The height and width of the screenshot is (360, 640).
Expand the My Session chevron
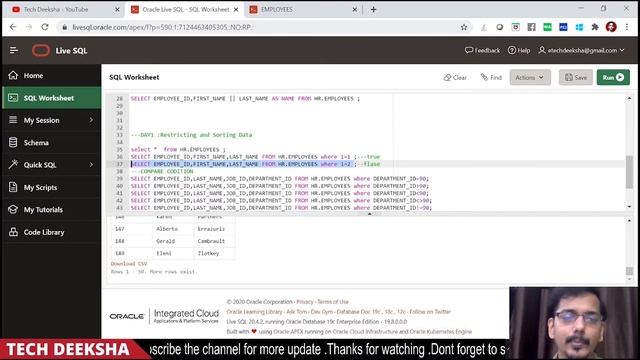coord(91,120)
